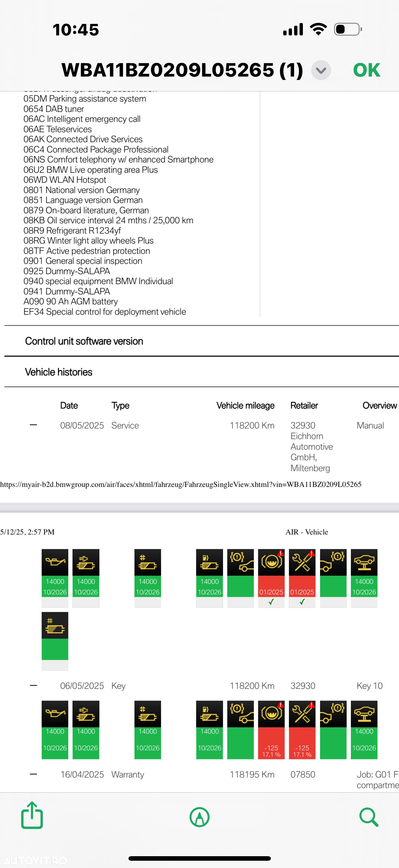Click red brake fluid icon dated 01/2025
The height and width of the screenshot is (868, 399).
coord(271,578)
